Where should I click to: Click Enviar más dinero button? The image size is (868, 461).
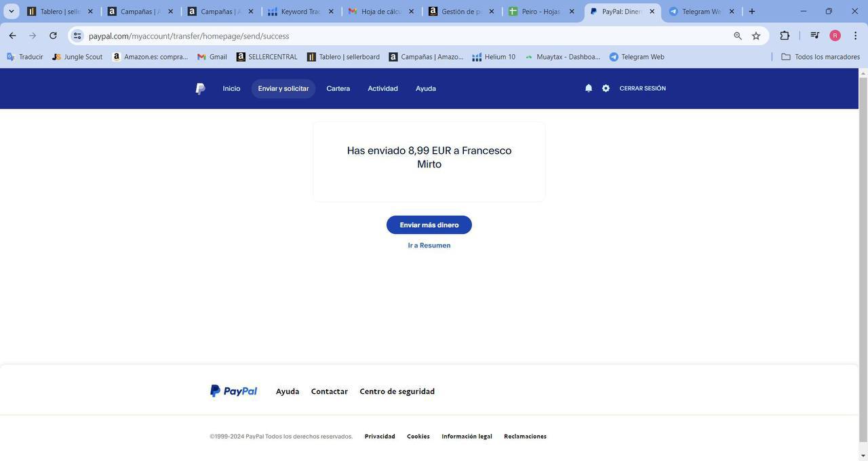[429, 225]
